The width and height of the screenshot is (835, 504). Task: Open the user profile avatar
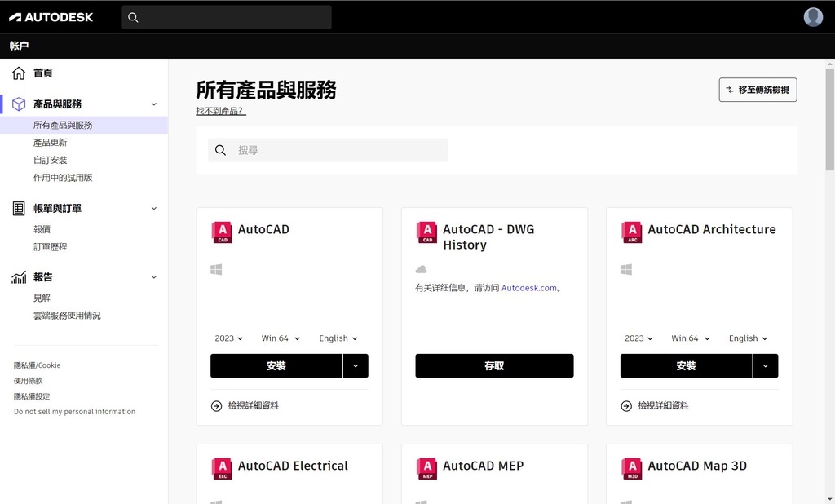point(813,17)
